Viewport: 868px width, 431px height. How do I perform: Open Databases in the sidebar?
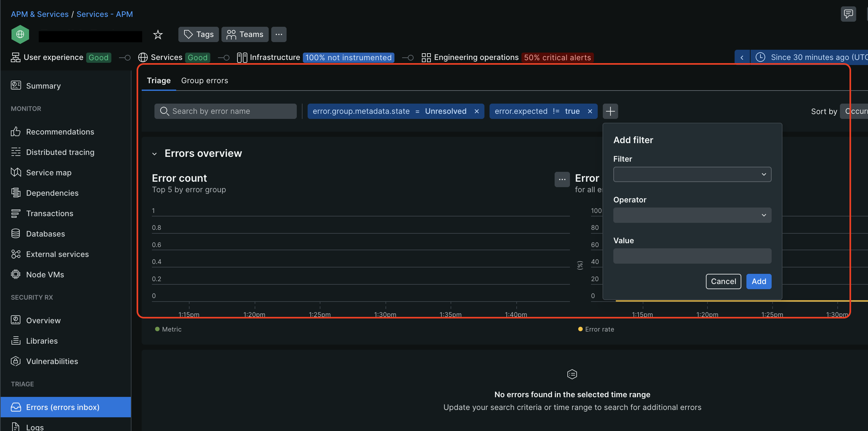coord(46,234)
